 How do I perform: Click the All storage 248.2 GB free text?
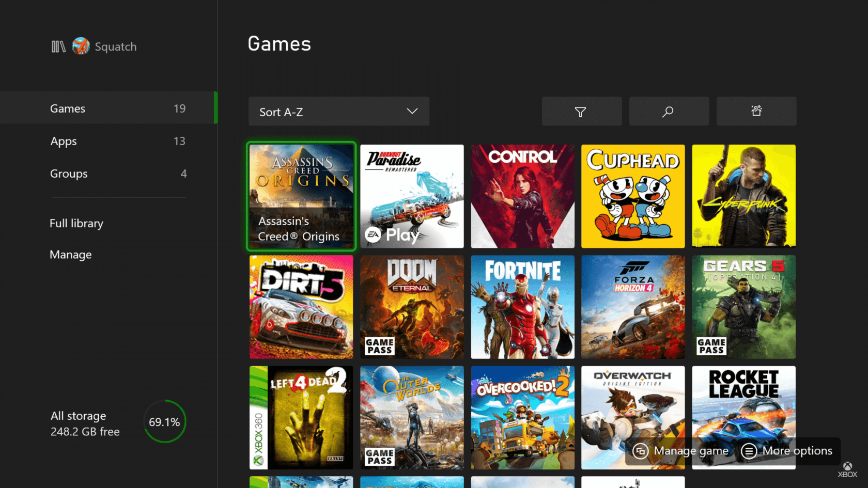[85, 424]
